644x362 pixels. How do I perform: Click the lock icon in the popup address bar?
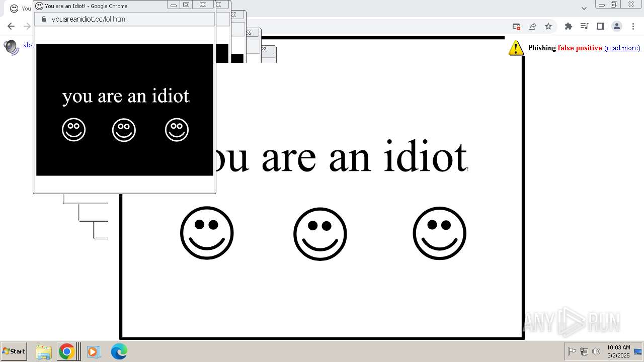(x=44, y=19)
